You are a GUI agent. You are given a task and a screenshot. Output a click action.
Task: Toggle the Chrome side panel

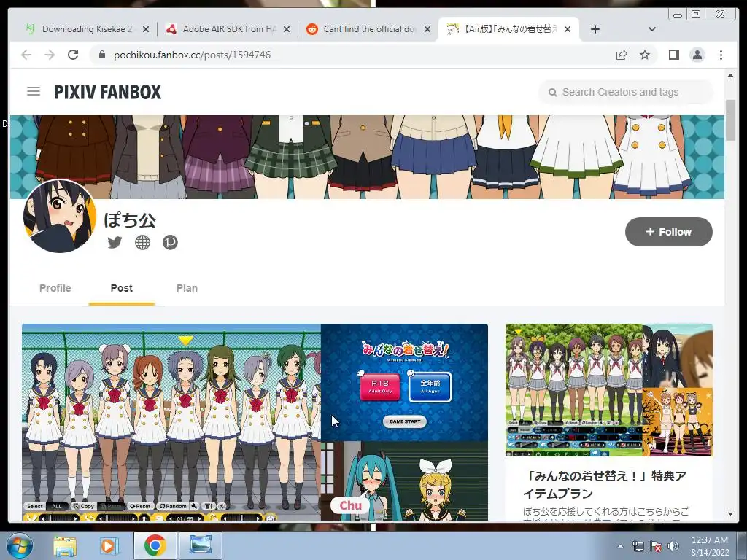point(673,55)
